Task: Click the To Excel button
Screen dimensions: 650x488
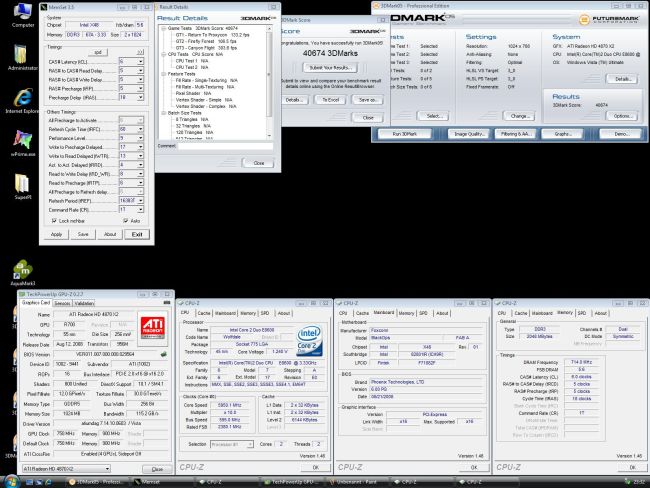Action: tap(330, 100)
